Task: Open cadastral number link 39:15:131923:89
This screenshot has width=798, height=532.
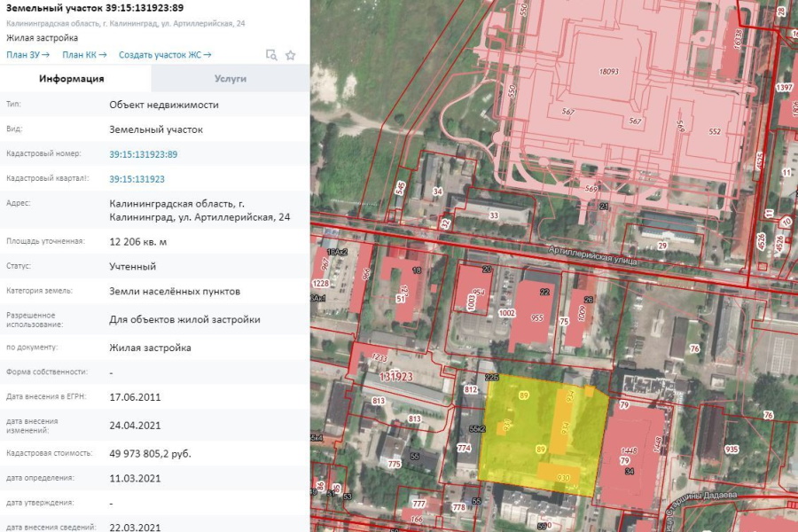Action: point(145,153)
